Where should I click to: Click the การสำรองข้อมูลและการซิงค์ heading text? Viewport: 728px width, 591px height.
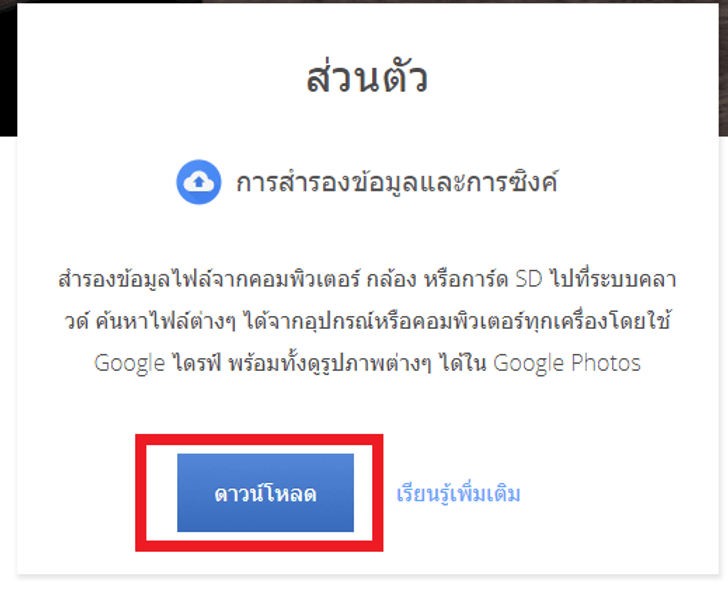397,182
